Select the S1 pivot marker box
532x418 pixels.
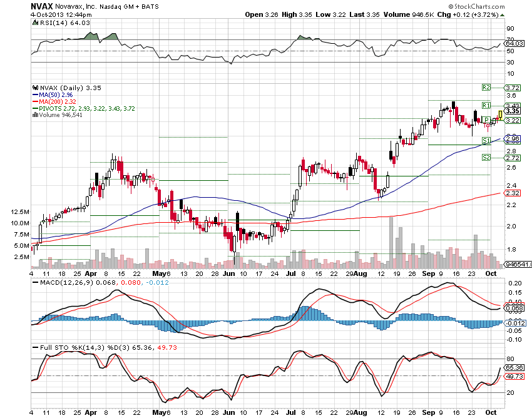(x=486, y=140)
